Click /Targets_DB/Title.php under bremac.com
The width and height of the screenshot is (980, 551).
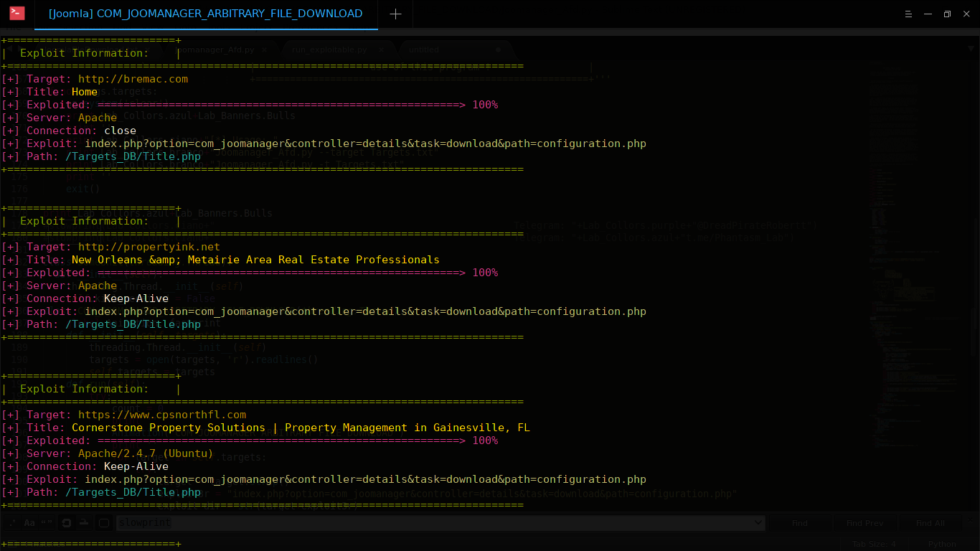(x=133, y=156)
